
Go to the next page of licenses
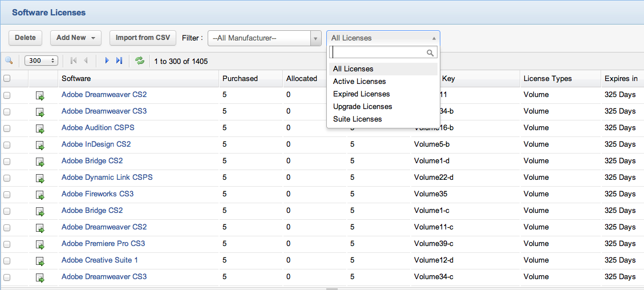tap(107, 61)
